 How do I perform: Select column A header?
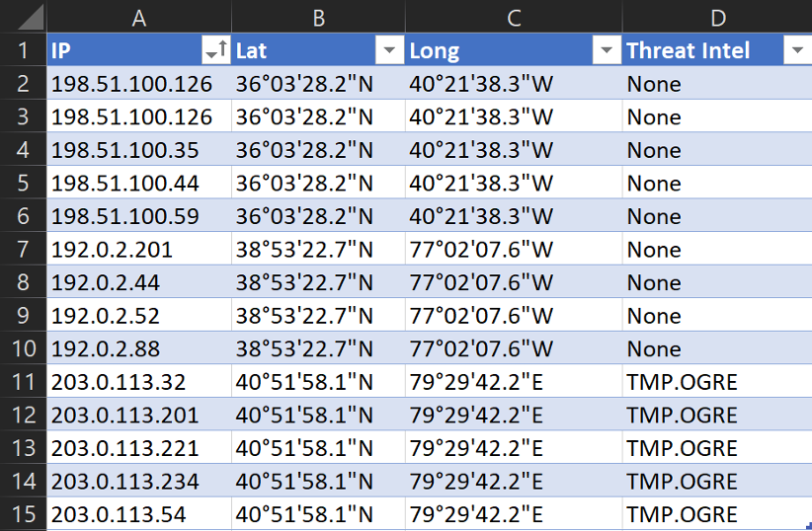pos(138,17)
